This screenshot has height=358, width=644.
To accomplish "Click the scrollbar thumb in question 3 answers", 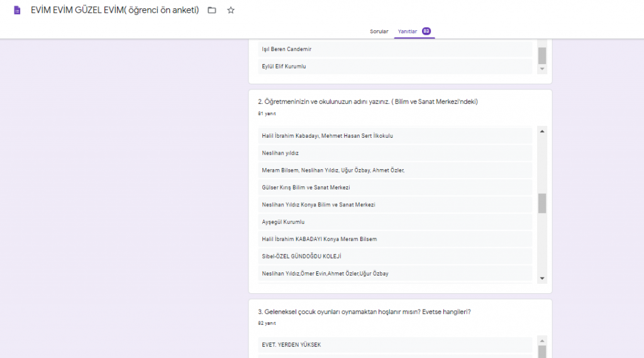I will tap(542, 350).
